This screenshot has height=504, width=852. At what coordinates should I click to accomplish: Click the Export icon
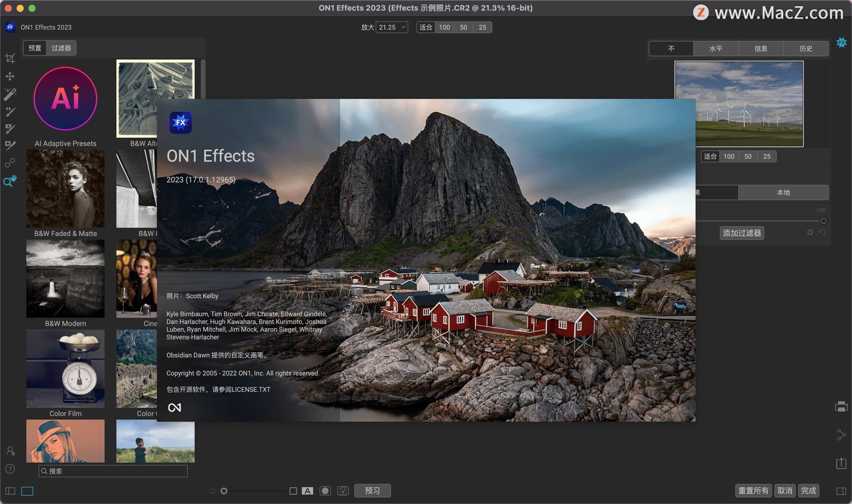(x=841, y=464)
